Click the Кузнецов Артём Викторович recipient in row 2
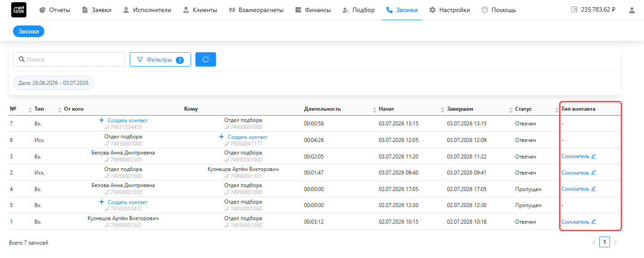This screenshot has height=258, width=644. (x=243, y=169)
